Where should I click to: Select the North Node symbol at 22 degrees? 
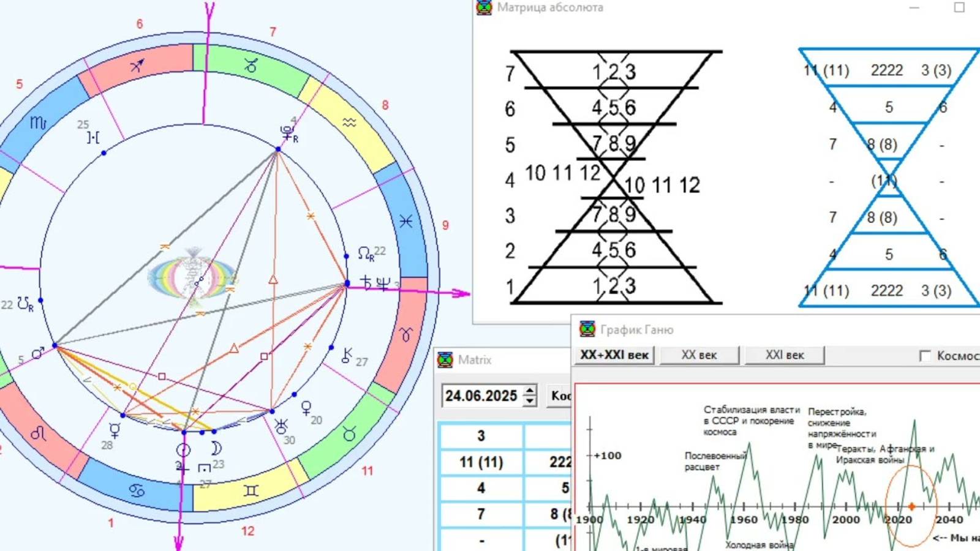tap(366, 253)
